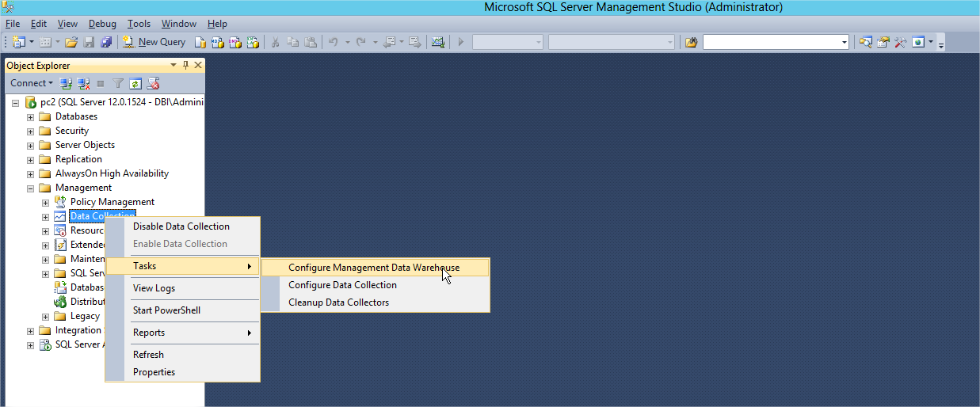Click the Copy icon in toolbar
The height and width of the screenshot is (407, 980).
(293, 42)
